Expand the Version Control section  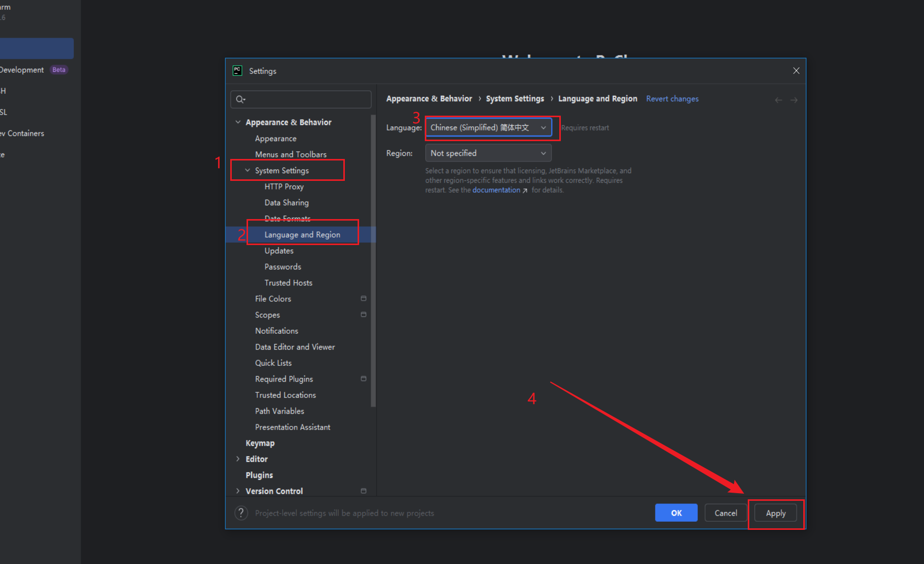click(238, 491)
